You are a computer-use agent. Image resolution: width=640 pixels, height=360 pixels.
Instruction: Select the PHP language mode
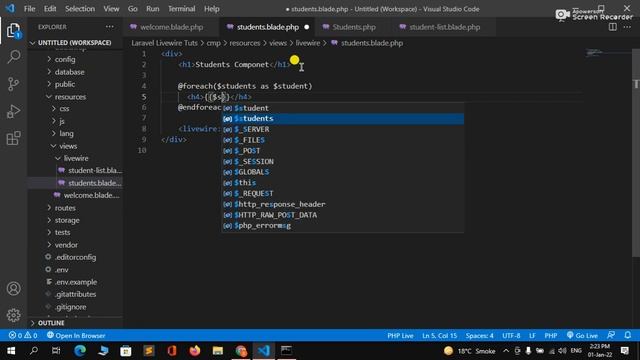pyautogui.click(x=551, y=336)
